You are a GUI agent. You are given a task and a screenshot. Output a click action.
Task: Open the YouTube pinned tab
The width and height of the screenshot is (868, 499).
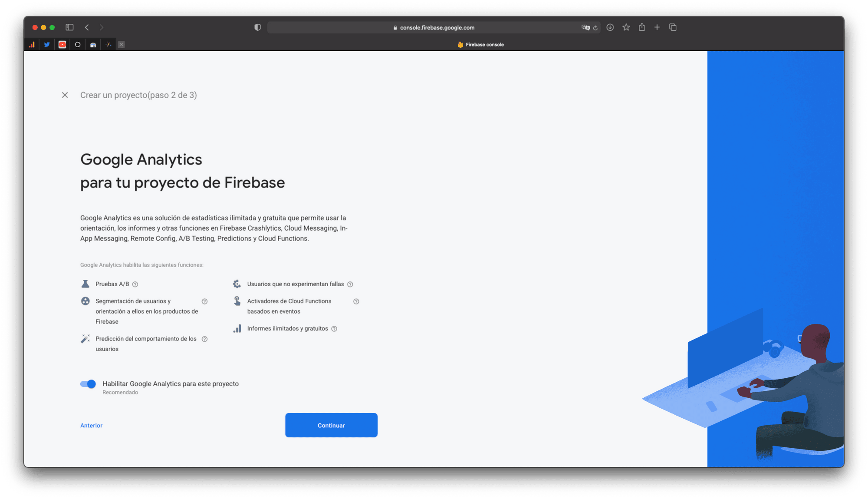[x=62, y=44]
